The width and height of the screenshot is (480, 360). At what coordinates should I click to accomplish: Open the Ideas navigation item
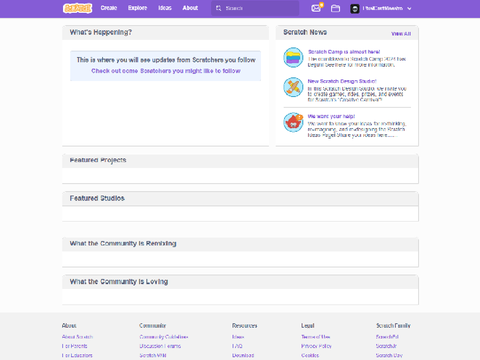pyautogui.click(x=165, y=8)
